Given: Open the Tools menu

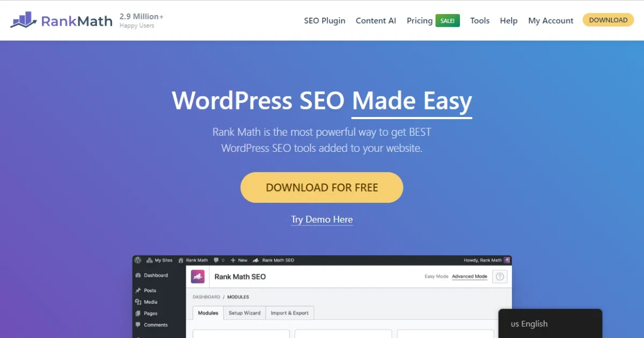Looking at the screenshot, I should [x=480, y=20].
